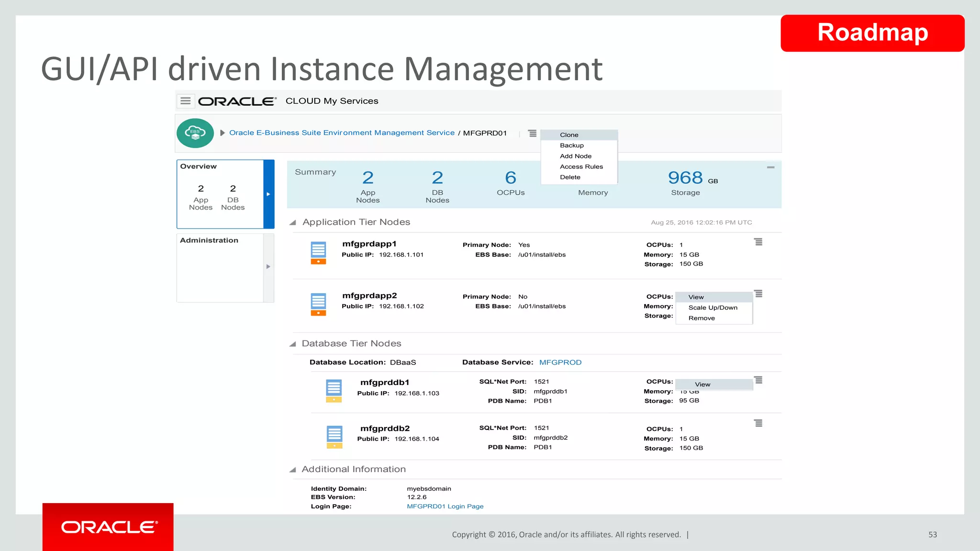Click the mfgprdapp1 server icon
980x551 pixels.
pyautogui.click(x=318, y=253)
